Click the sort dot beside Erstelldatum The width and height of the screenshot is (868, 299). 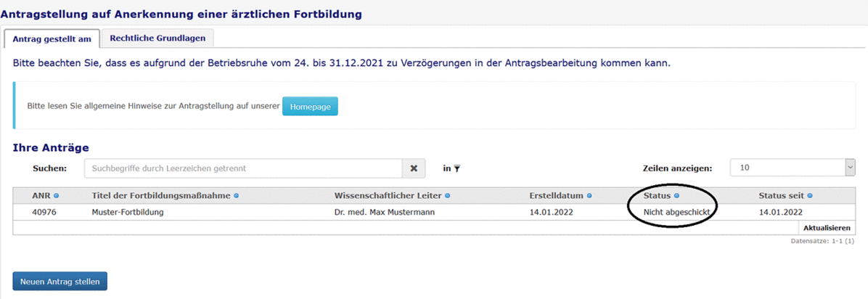(589, 196)
